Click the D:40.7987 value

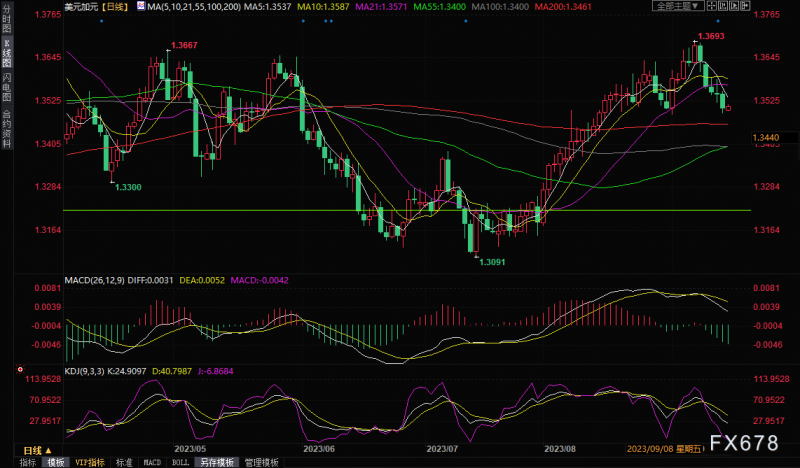pos(172,371)
